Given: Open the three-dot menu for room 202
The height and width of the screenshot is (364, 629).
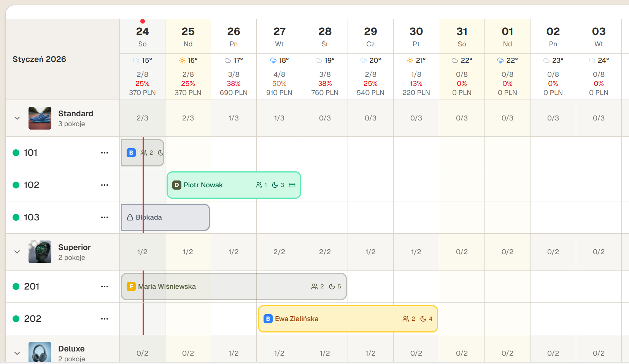Looking at the screenshot, I should pyautogui.click(x=105, y=319).
